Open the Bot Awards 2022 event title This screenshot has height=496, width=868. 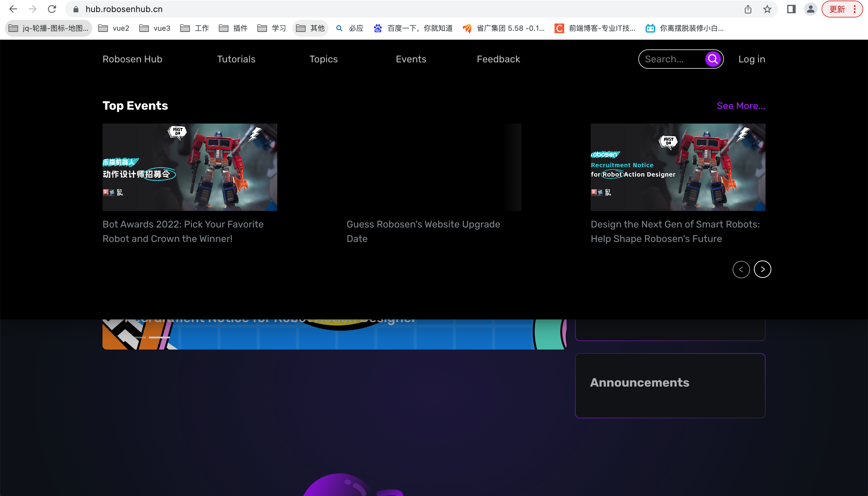tap(183, 231)
